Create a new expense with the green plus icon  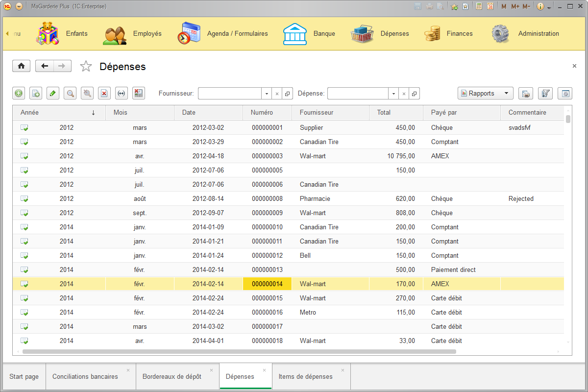[18, 93]
